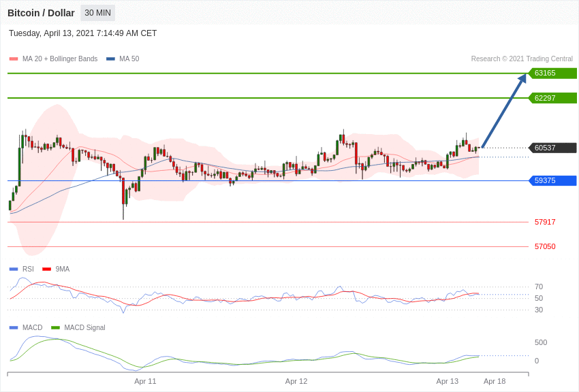Image resolution: width=579 pixels, height=392 pixels.
Task: Click the Apr 11 date axis label
Action: point(145,381)
